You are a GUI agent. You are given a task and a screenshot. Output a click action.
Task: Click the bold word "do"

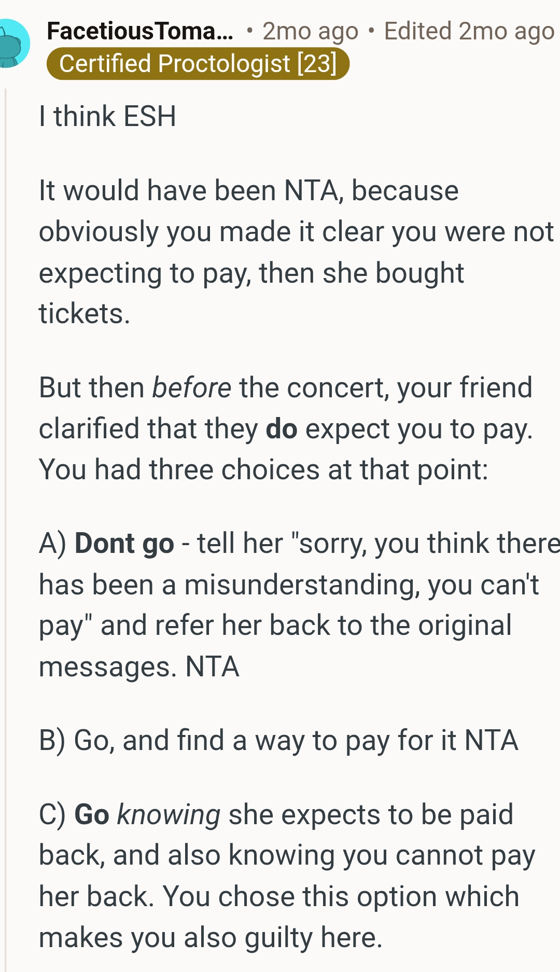281,429
